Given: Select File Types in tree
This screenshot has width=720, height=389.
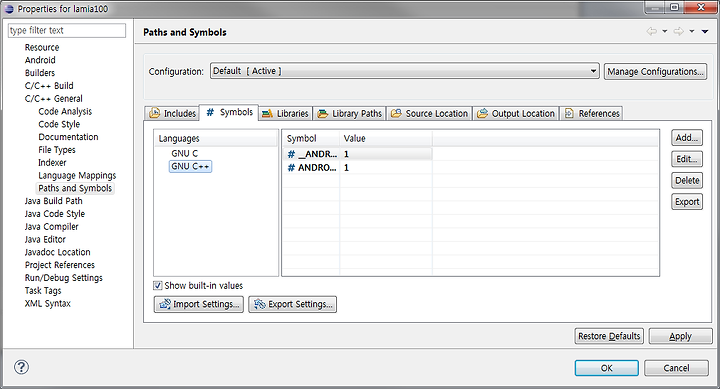Looking at the screenshot, I should tap(57, 150).
